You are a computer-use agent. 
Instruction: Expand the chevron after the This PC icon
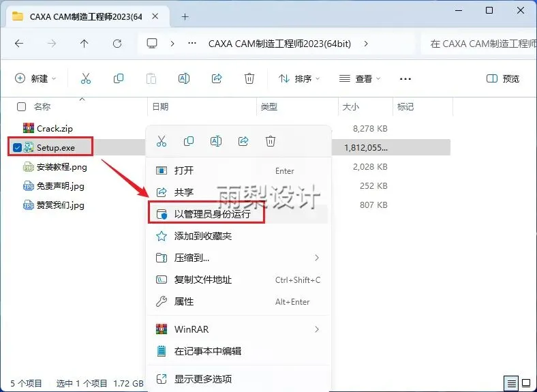point(172,44)
